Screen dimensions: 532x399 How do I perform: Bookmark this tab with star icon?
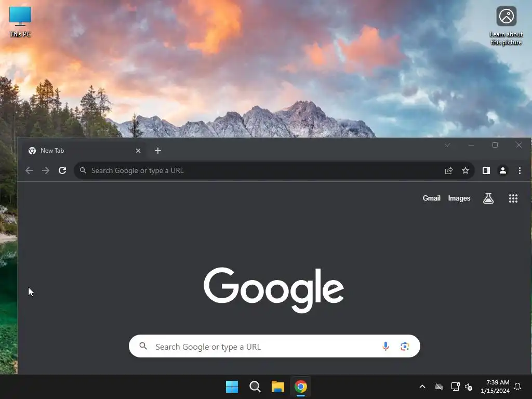(465, 170)
